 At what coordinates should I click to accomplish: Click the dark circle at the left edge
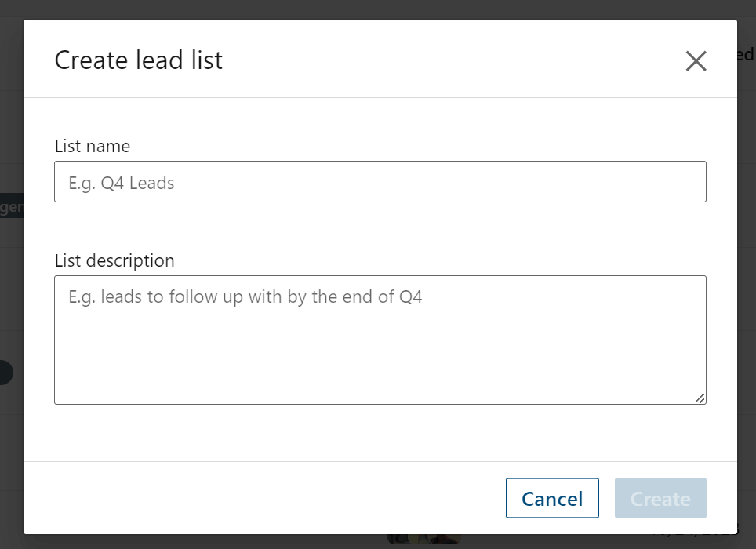[x=6, y=372]
